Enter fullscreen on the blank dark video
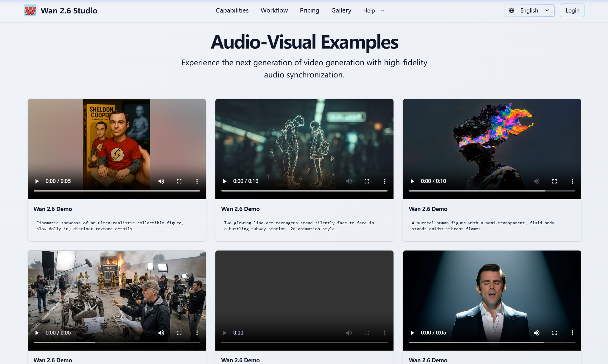This screenshot has width=608, height=364. tap(367, 333)
